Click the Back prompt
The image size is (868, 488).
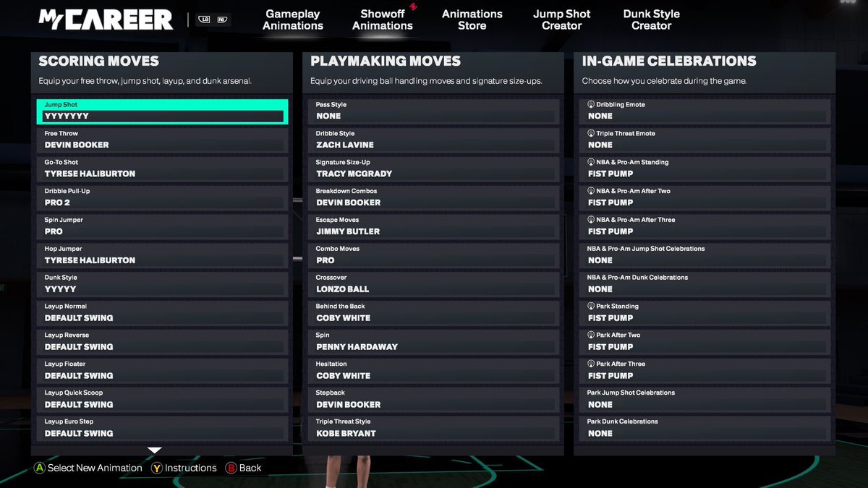point(250,468)
